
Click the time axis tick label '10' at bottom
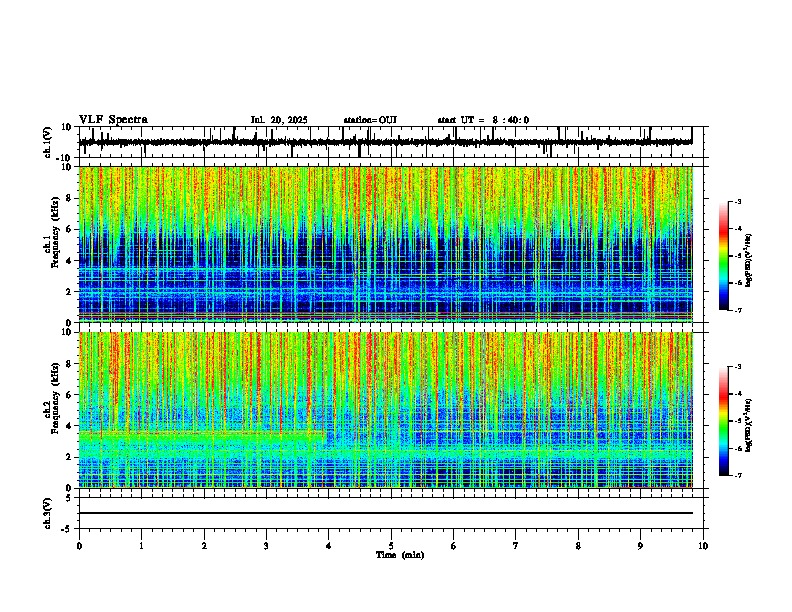pos(703,546)
